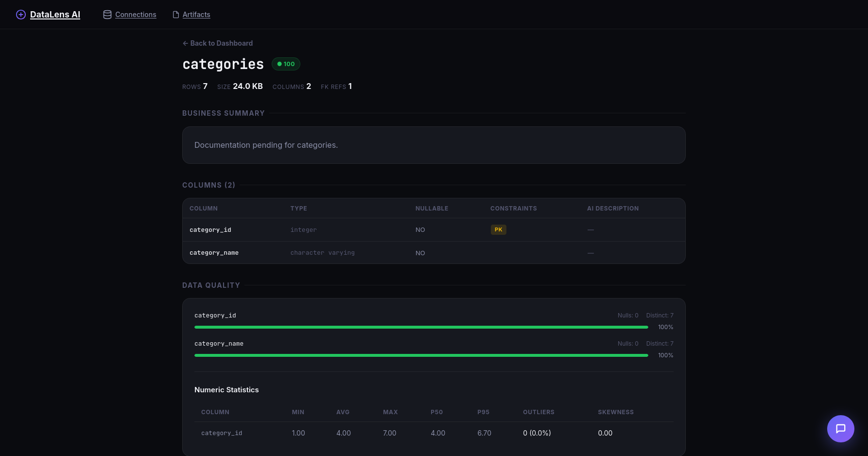Click the COLUMN header in columns table
This screenshot has width=868, height=456.
(204, 209)
